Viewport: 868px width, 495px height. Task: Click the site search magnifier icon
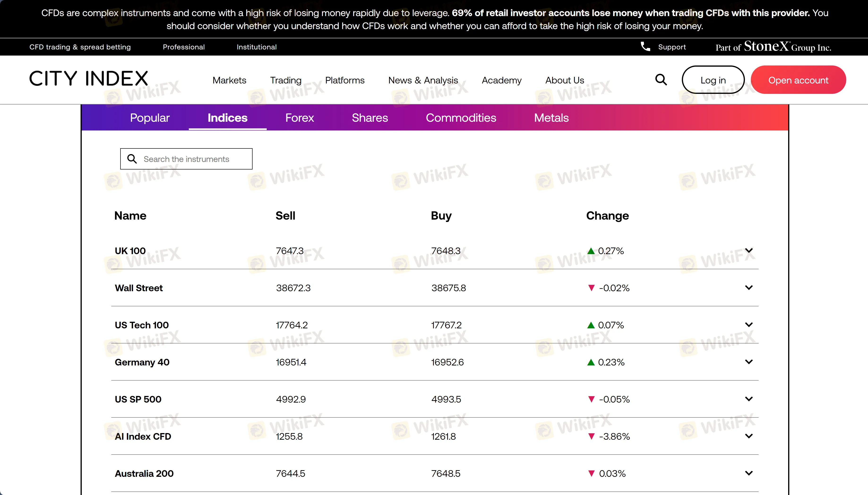coord(661,80)
